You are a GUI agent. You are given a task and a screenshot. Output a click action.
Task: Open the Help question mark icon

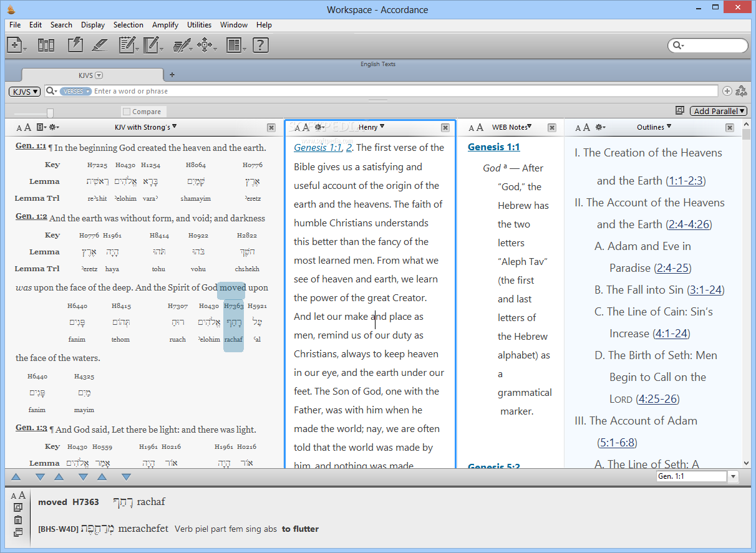[261, 45]
